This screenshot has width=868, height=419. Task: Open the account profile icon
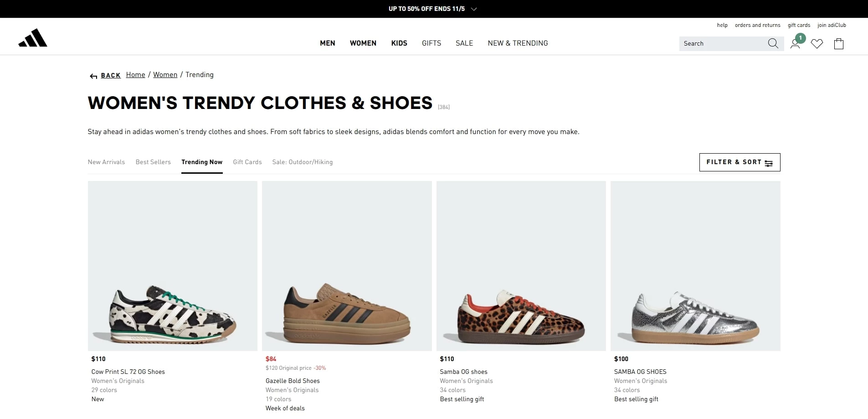pos(795,44)
